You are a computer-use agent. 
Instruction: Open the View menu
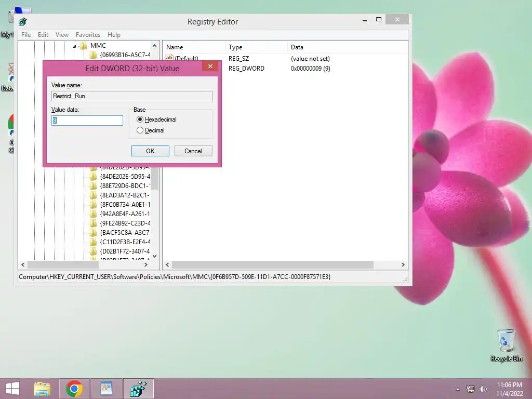point(62,35)
